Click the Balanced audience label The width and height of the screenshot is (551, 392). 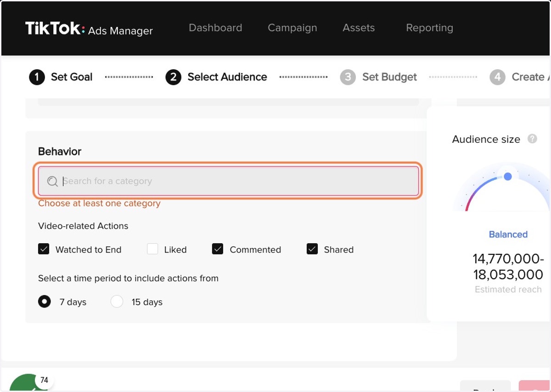[508, 235]
